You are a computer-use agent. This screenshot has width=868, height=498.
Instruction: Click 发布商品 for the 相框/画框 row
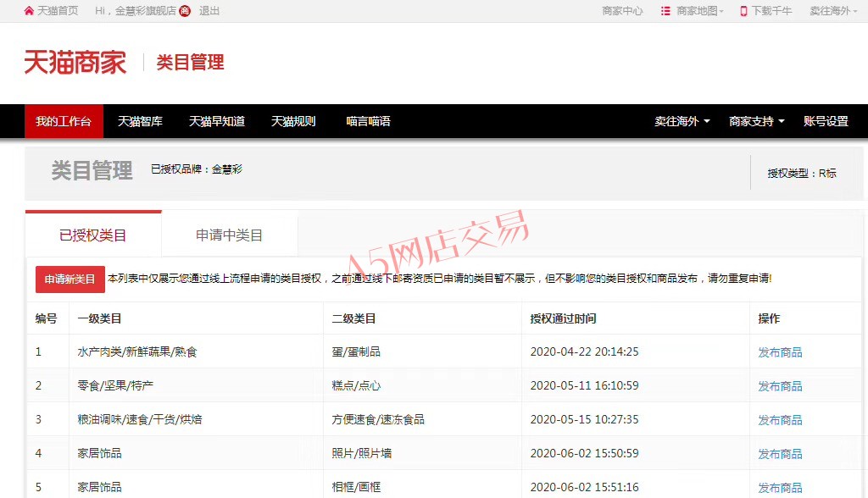click(780, 488)
